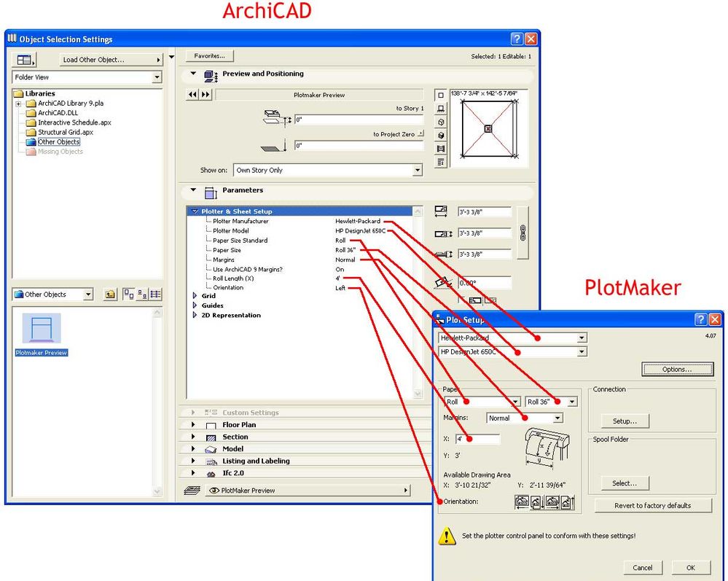Click rotation angle 0.00° field
This screenshot has height=581, width=728.
point(485,283)
